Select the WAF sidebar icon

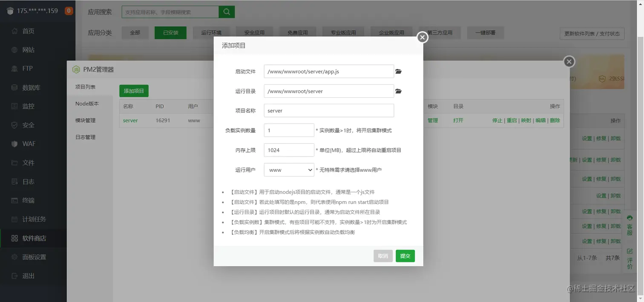coord(14,144)
